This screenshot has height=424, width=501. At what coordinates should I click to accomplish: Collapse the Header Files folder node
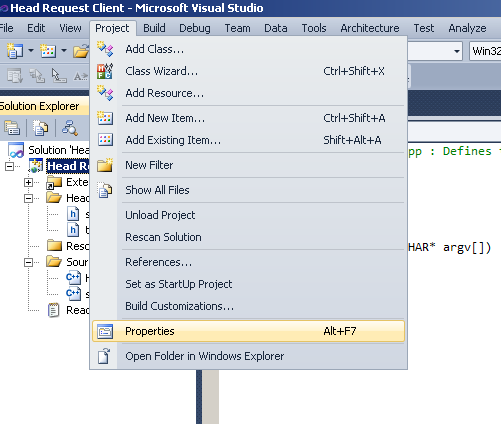point(29,198)
